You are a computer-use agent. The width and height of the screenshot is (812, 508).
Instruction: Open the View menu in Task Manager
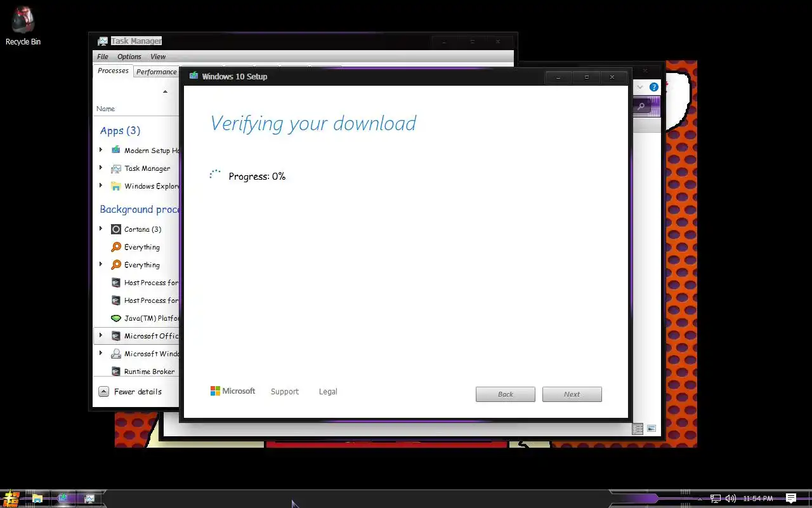coord(158,57)
